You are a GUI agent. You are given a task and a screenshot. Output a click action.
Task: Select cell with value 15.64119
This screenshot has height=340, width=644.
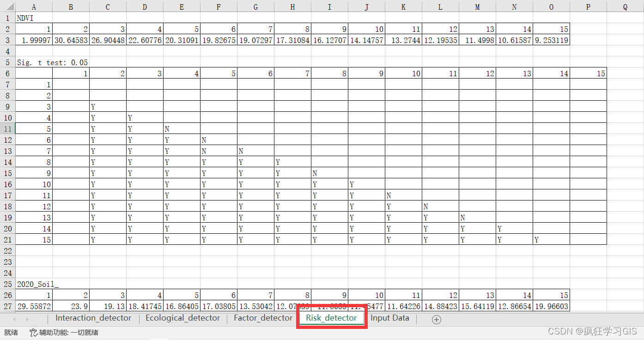(478, 306)
